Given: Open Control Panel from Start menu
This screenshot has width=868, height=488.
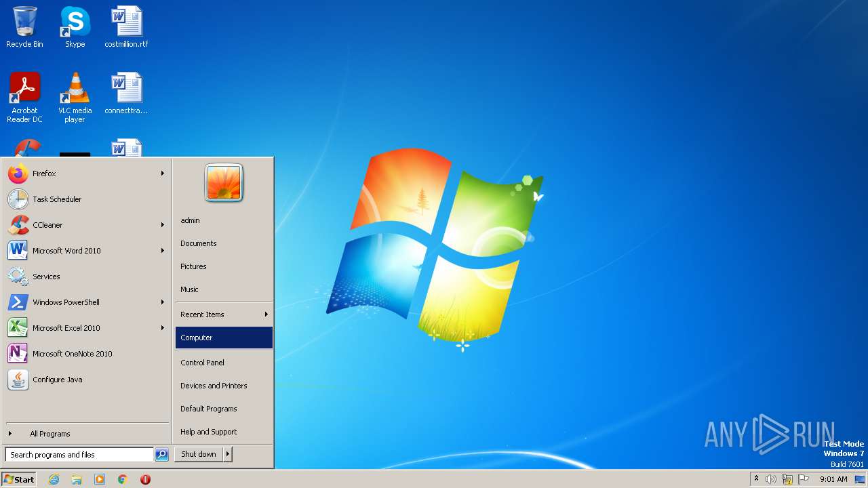Looking at the screenshot, I should [224, 363].
